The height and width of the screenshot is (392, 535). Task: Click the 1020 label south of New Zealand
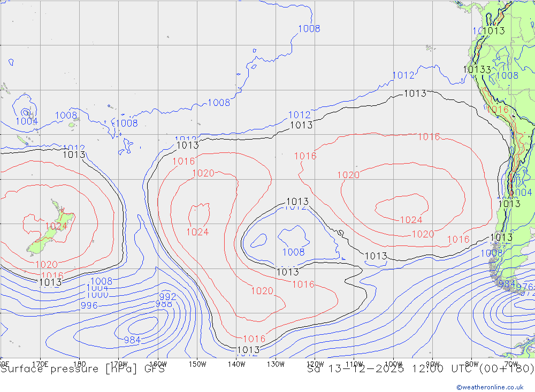click(47, 264)
